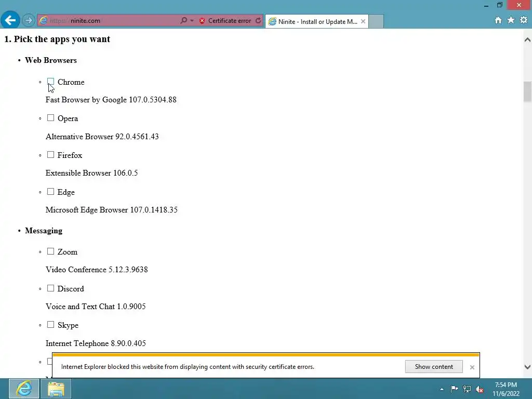This screenshot has width=532, height=399.
Task: Open the address bar dropdown arrow
Action: point(192,21)
